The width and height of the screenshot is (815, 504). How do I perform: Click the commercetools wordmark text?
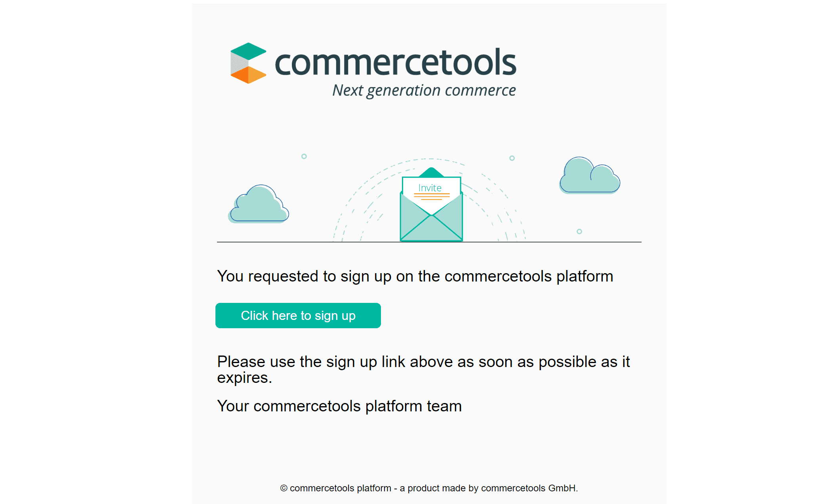click(x=396, y=63)
